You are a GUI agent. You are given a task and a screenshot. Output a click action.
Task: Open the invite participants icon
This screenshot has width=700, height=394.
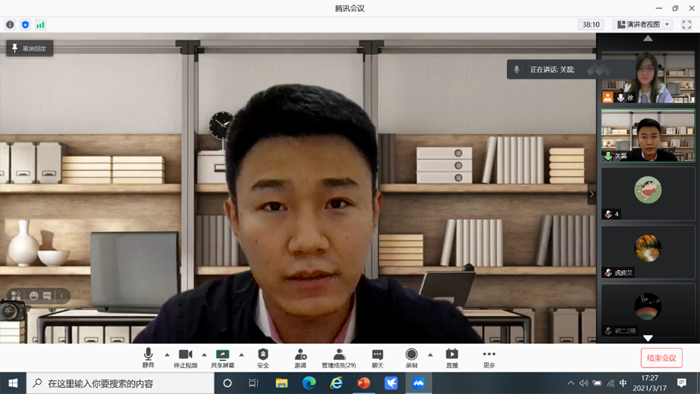tap(300, 358)
